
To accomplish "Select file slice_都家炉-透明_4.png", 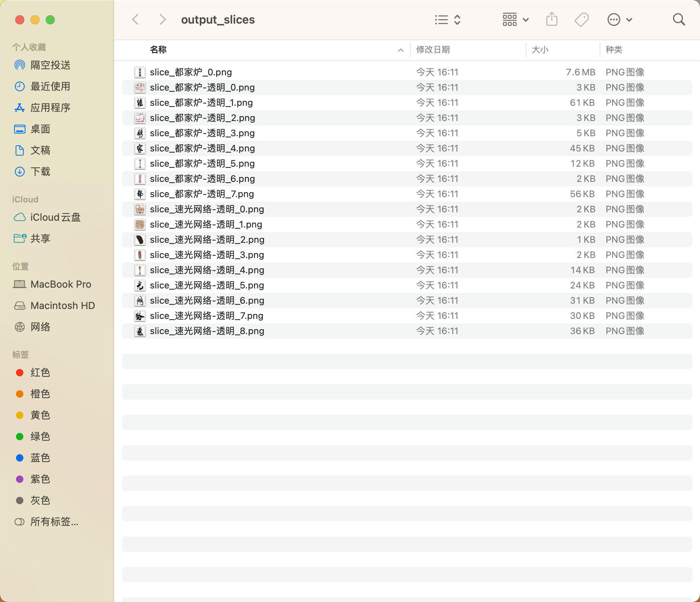I will pos(407,148).
